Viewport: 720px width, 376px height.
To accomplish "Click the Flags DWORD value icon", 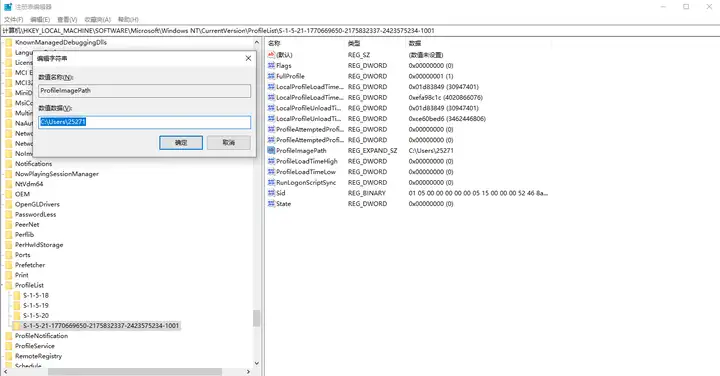I will (271, 66).
